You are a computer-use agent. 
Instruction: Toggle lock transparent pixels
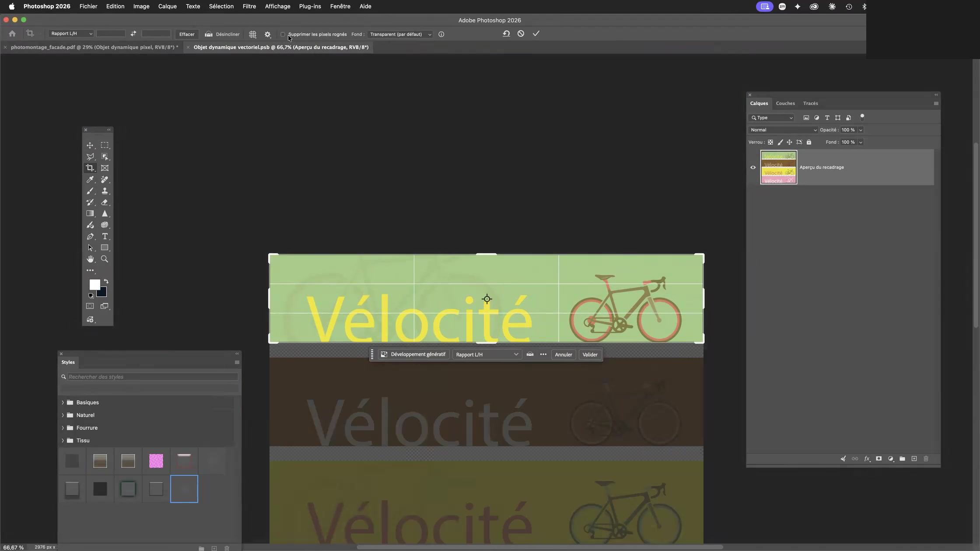click(x=770, y=142)
